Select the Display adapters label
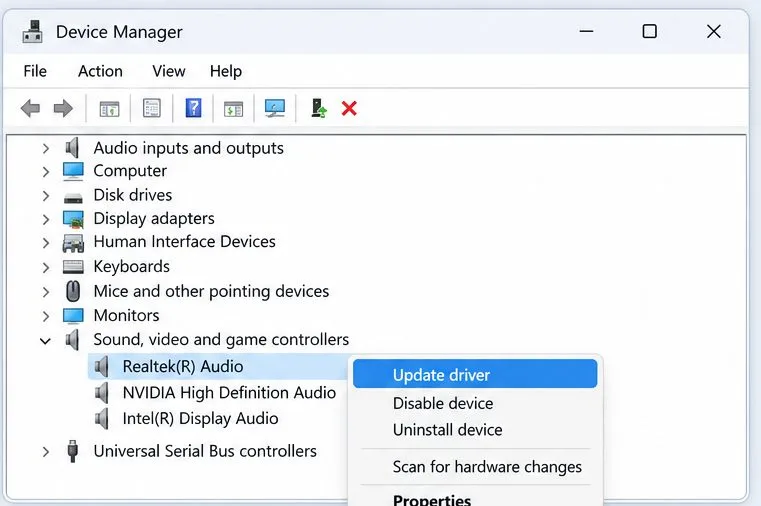Screen dimensions: 761x506 [x=154, y=218]
